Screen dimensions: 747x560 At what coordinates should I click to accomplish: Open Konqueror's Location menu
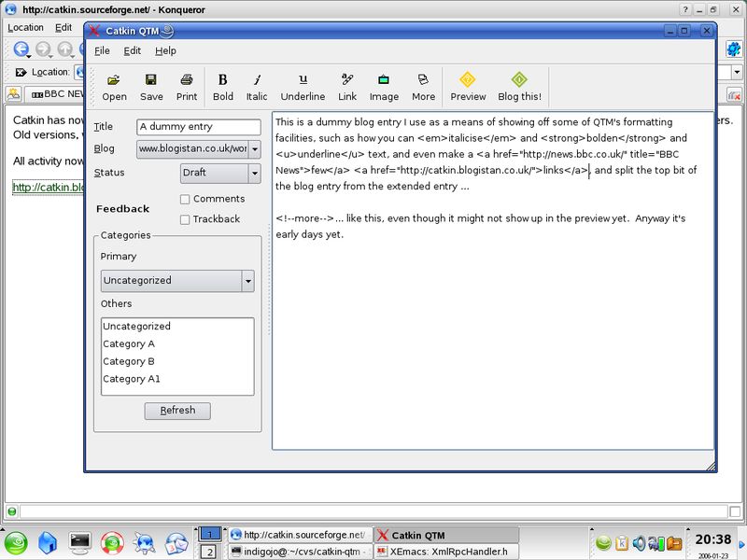click(25, 28)
